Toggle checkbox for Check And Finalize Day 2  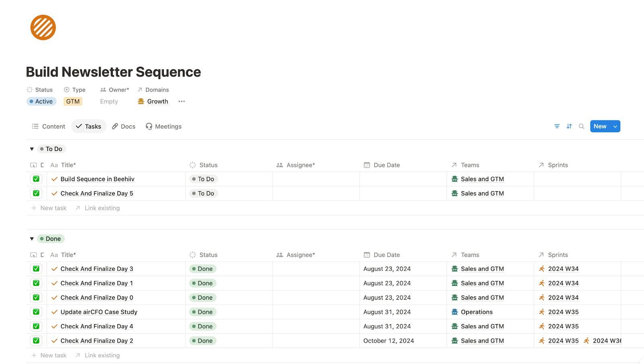(x=36, y=341)
